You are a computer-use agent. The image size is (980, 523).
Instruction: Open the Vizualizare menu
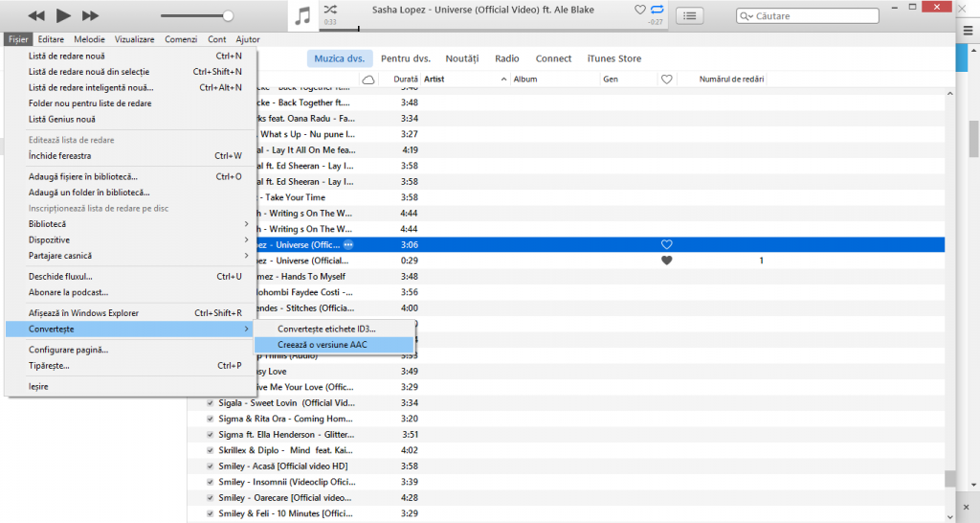click(134, 39)
